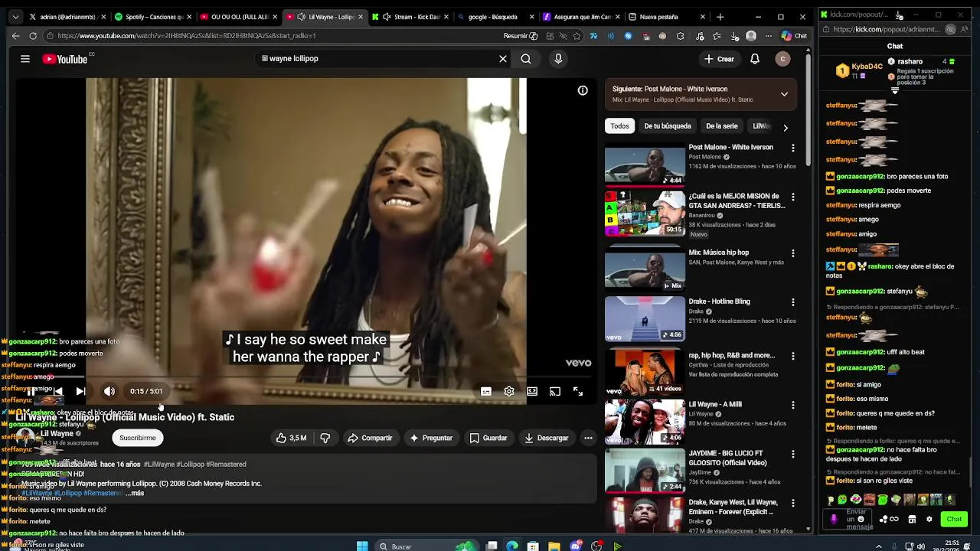Open options for JAYDIME BIG LUCIO video
This screenshot has width=980, height=551.
coord(793,454)
